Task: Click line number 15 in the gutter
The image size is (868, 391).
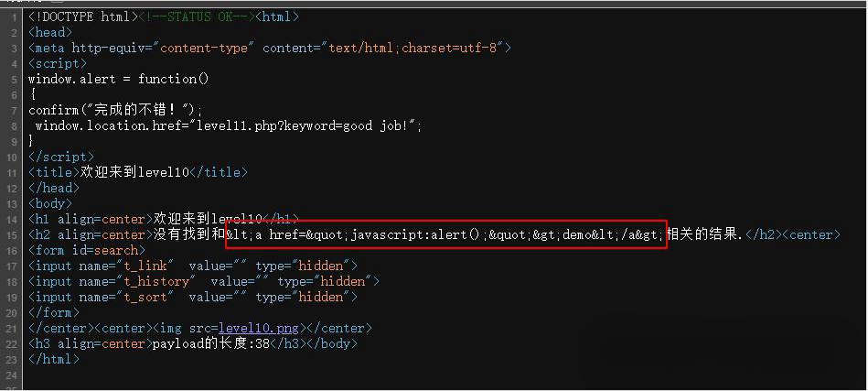Action: tap(12, 234)
